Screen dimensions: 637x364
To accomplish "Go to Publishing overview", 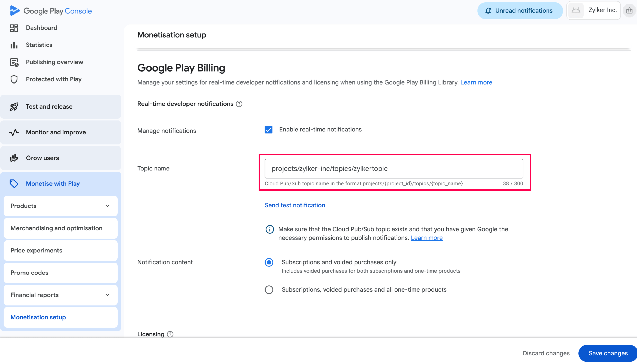I will click(54, 62).
